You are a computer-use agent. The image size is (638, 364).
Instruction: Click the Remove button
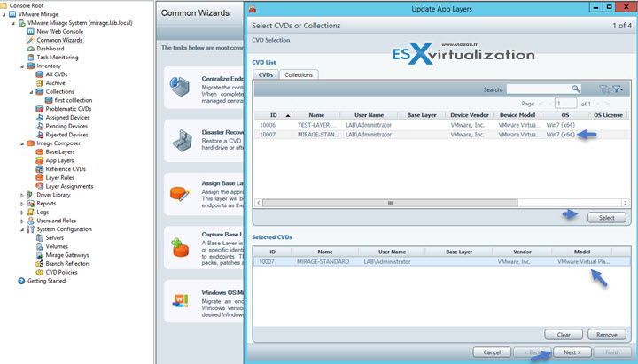607,335
